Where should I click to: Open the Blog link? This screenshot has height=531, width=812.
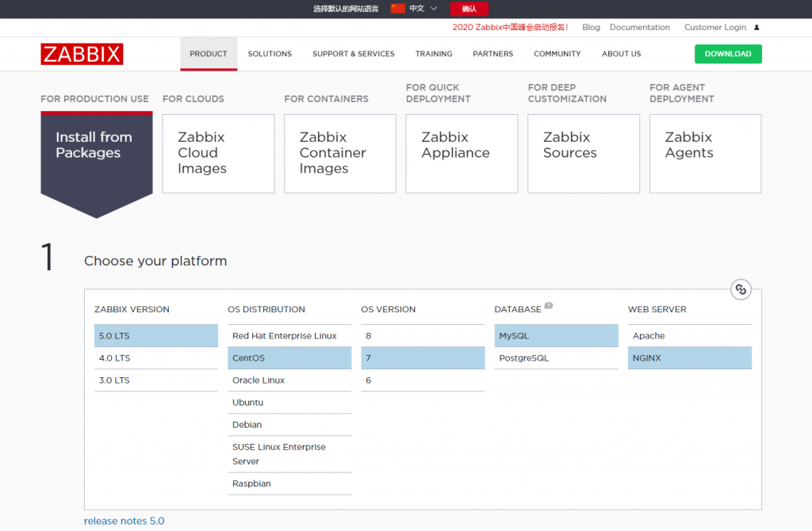point(591,28)
